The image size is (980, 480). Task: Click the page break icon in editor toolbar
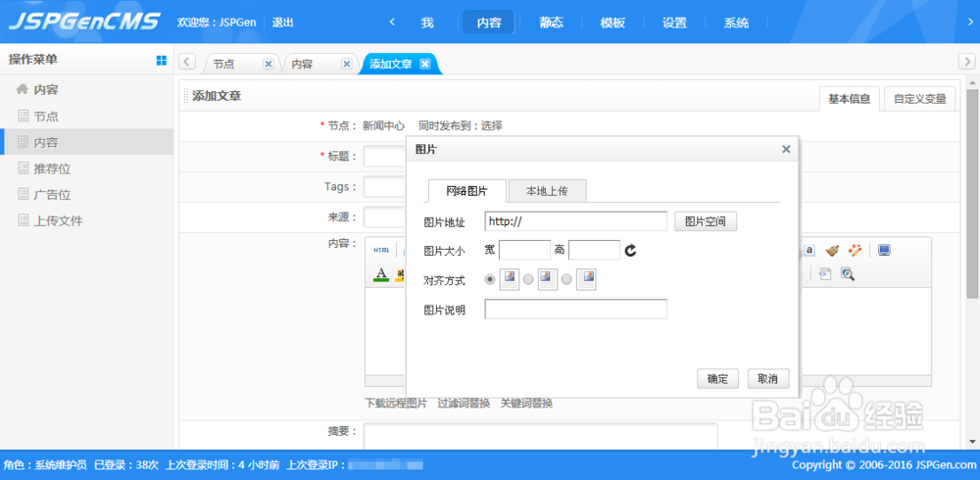click(825, 273)
